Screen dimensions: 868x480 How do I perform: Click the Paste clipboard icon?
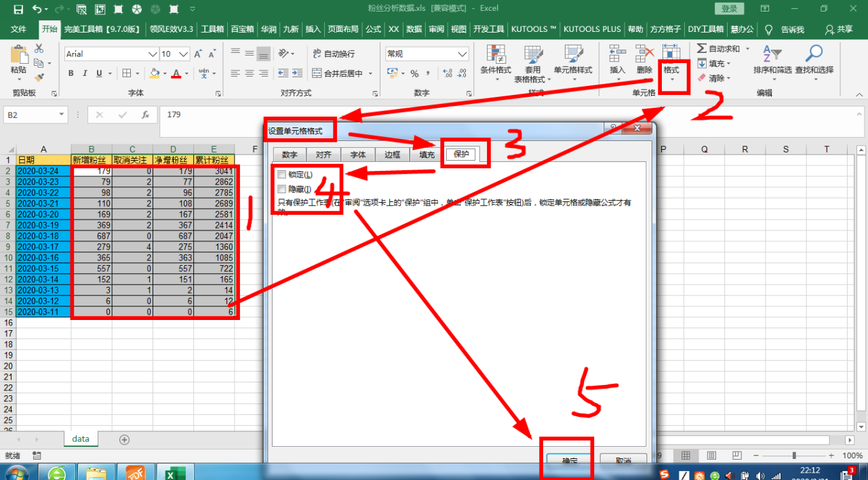coord(18,55)
